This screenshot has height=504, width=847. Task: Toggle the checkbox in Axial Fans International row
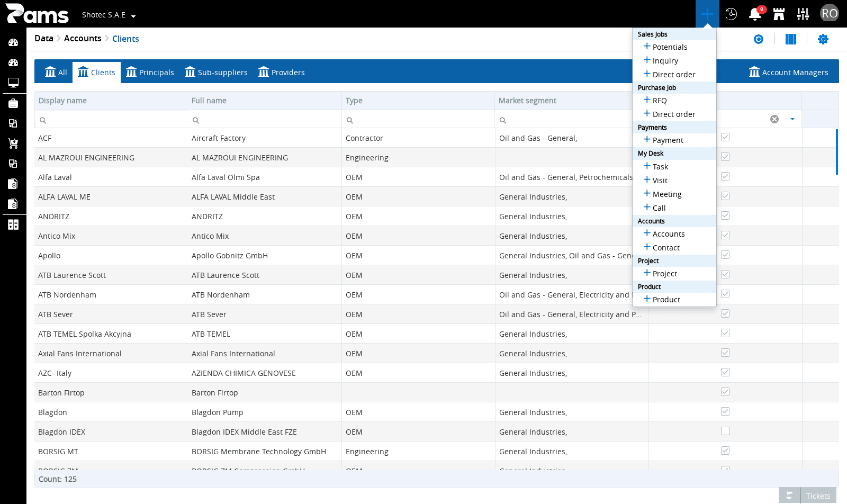725,353
